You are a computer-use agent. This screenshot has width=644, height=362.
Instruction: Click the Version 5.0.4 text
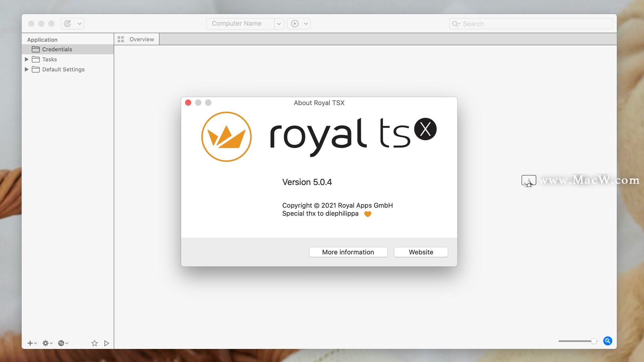coord(307,182)
